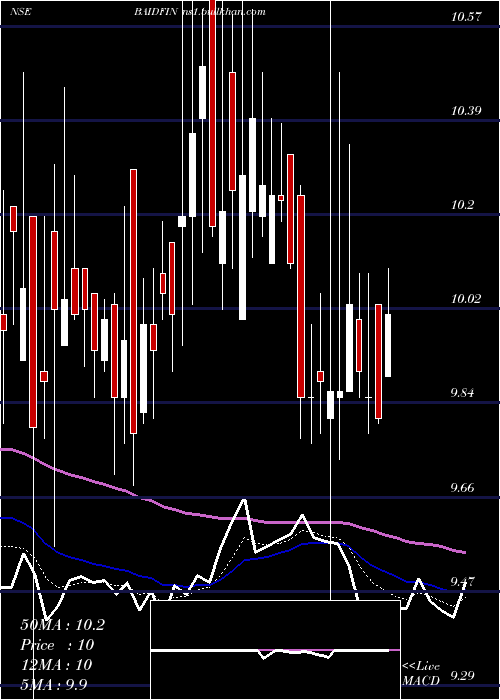Click inside the MACD inset panel

pos(275,650)
